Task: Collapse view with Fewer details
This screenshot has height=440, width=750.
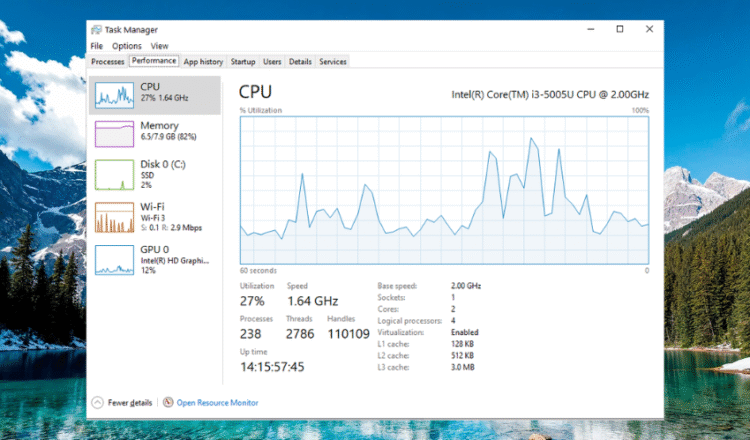Action: pyautogui.click(x=130, y=403)
